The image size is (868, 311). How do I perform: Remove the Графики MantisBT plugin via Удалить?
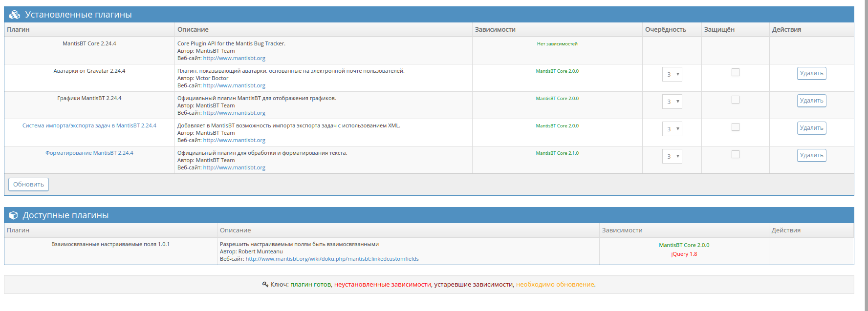[x=811, y=101]
